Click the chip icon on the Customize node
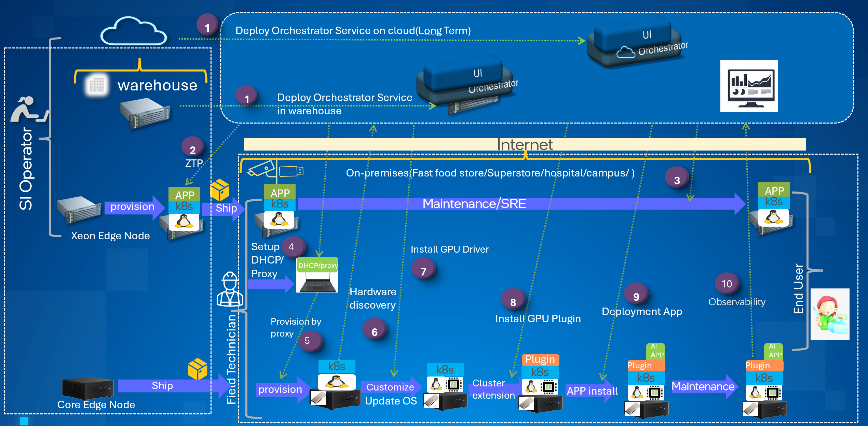868x426 pixels. point(453,385)
